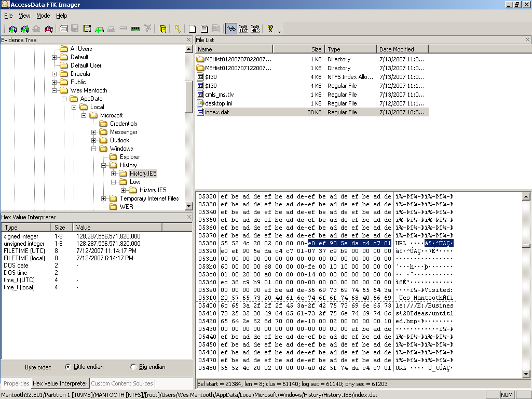Viewport: 532px width, 399px height.
Task: Click the interpreter Value column header
Action: point(118,228)
